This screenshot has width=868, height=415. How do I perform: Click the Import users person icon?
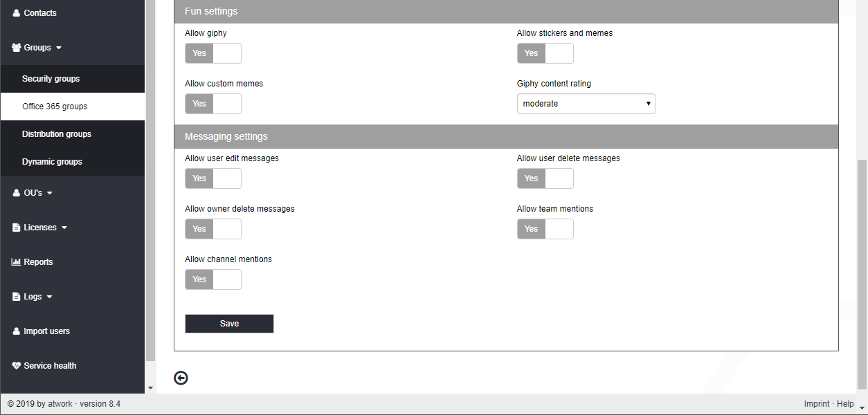(17, 331)
